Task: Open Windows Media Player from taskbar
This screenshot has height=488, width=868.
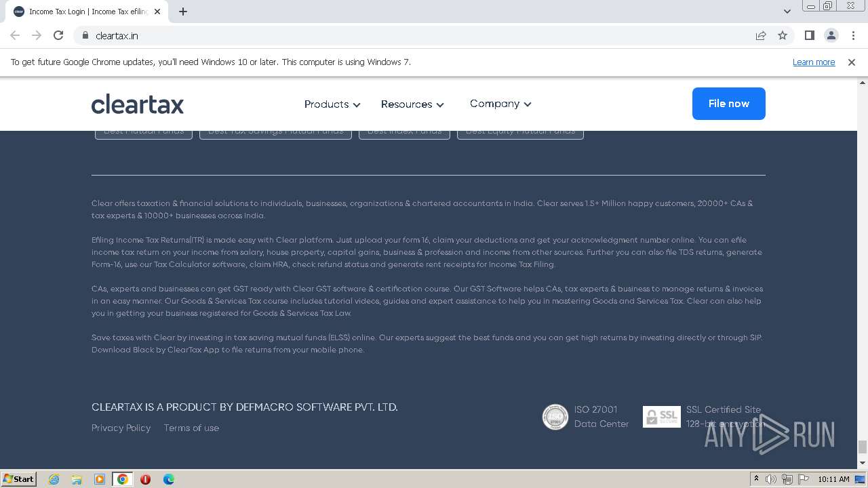Action: pyautogui.click(x=100, y=479)
